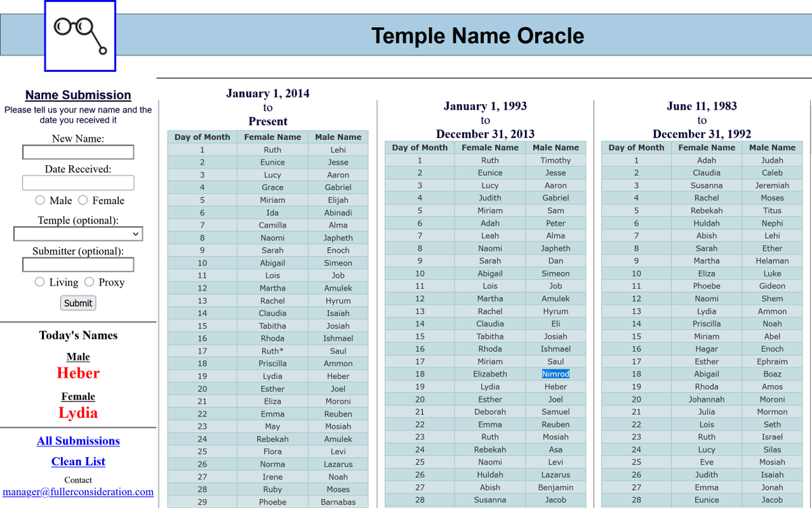Click Benjamin male name cell
This screenshot has width=812, height=508.
click(556, 487)
